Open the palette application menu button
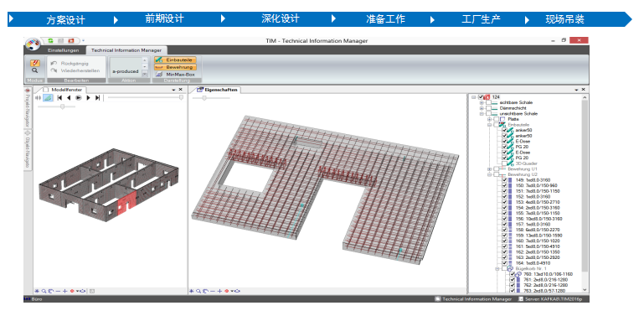This screenshot has height=316, width=644. point(33,43)
